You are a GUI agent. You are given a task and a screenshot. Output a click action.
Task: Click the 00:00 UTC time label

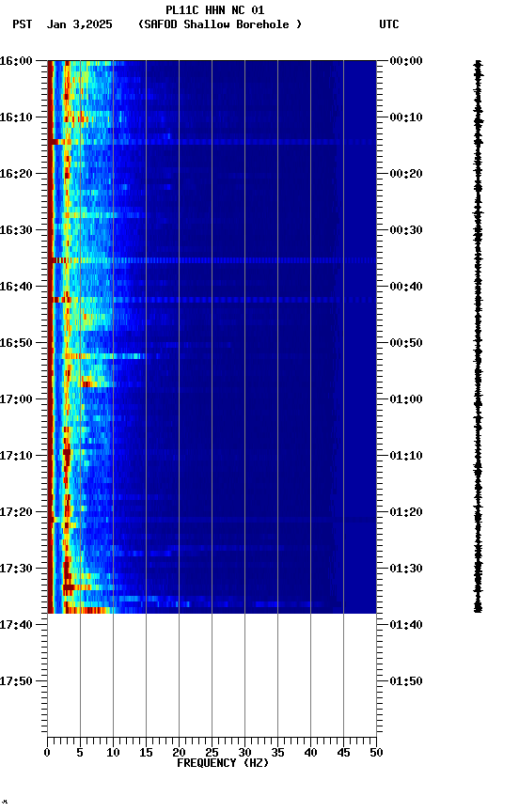pyautogui.click(x=406, y=61)
